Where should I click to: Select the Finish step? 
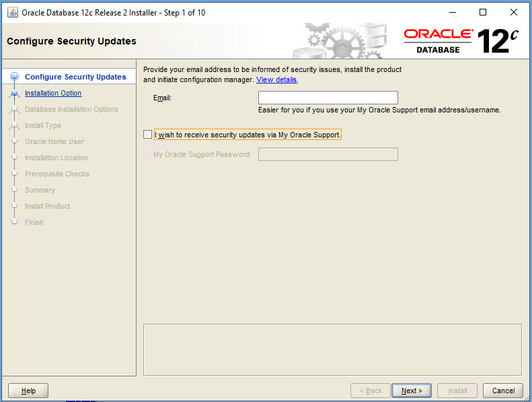[x=34, y=222]
